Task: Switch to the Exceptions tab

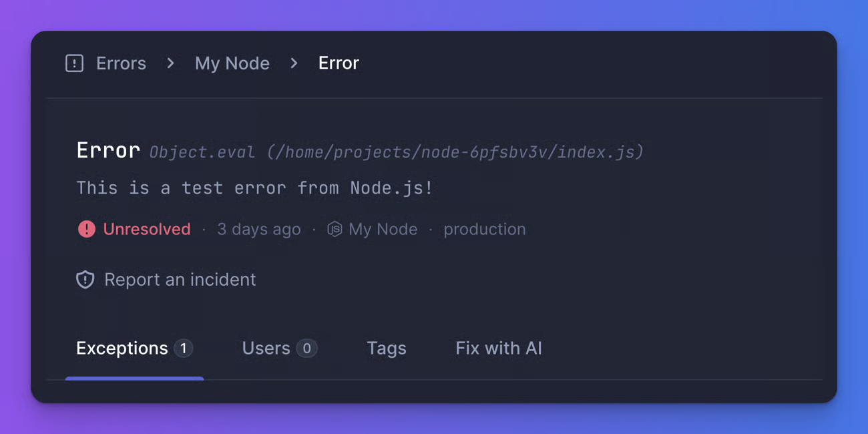Action: 122,348
